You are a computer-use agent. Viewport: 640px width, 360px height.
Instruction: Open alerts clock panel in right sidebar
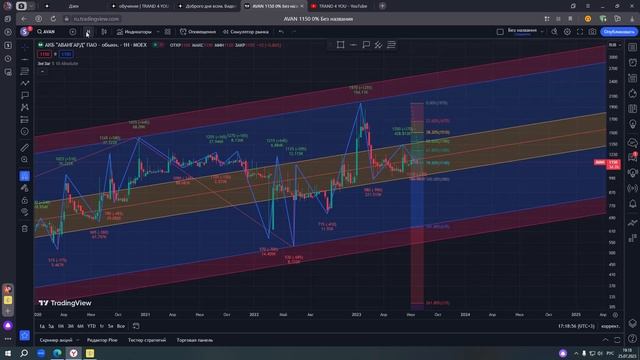(x=633, y=62)
